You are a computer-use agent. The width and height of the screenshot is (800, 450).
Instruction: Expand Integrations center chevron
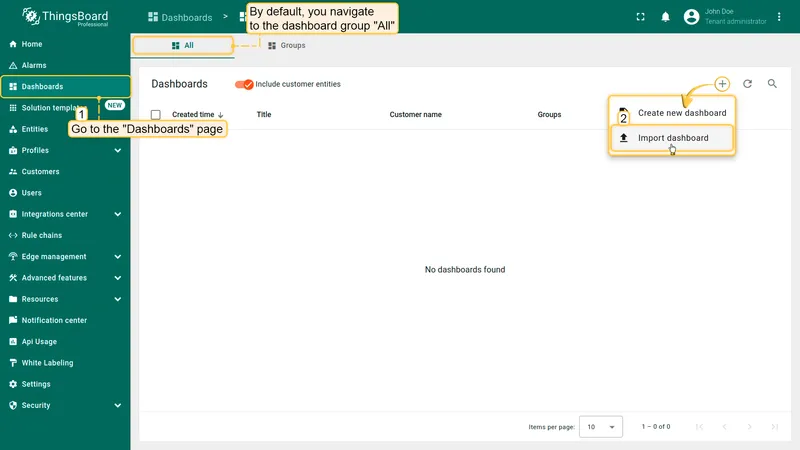tap(118, 214)
